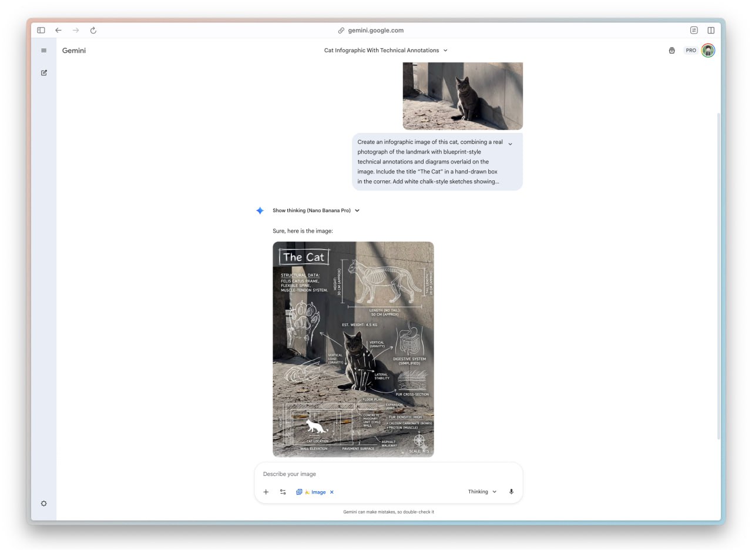Go back using the browser back arrow

click(58, 31)
